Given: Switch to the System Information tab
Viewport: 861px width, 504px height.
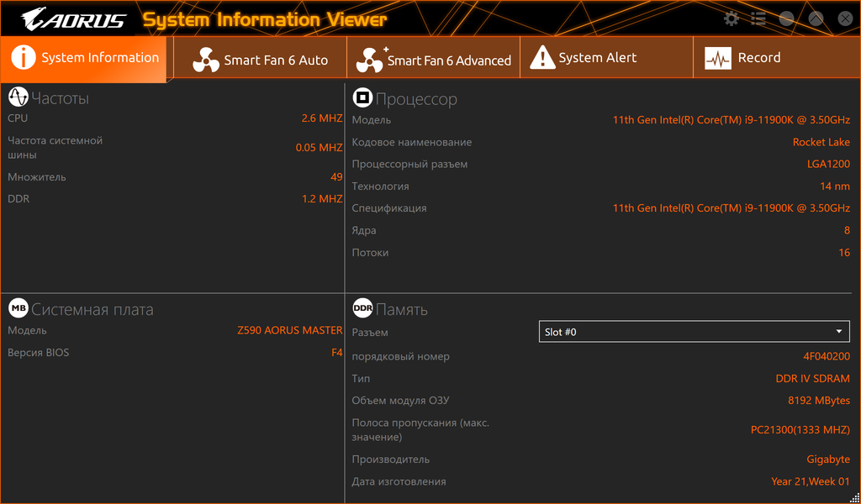Looking at the screenshot, I should click(83, 58).
